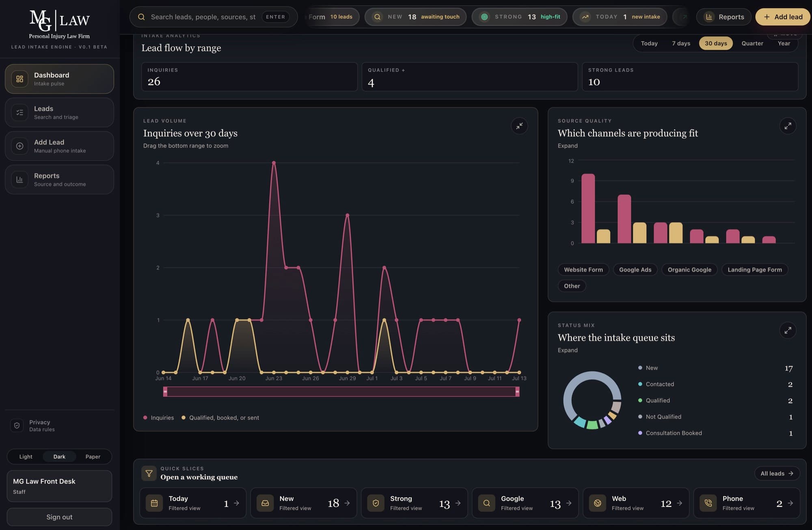812x530 pixels.
Task: Click the MG Law logo
Action: coord(59,24)
